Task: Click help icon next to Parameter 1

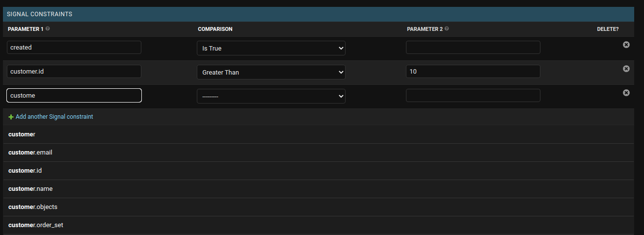Action: 48,29
